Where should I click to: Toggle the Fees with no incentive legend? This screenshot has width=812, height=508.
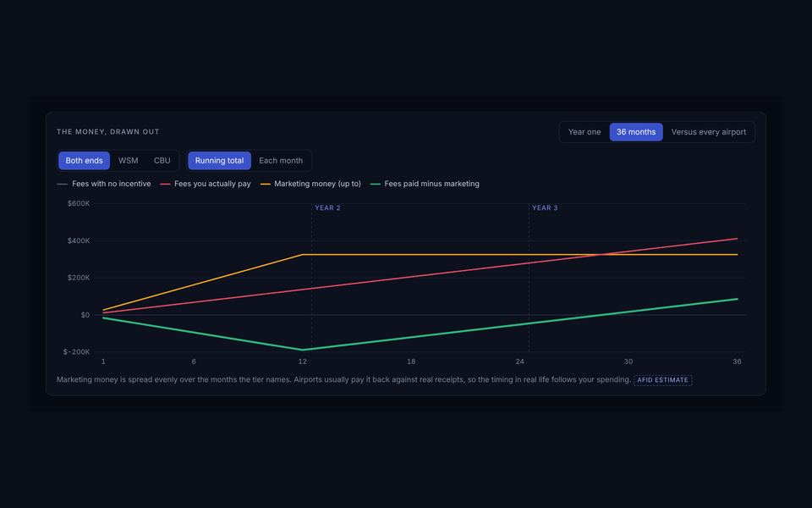[x=103, y=184]
